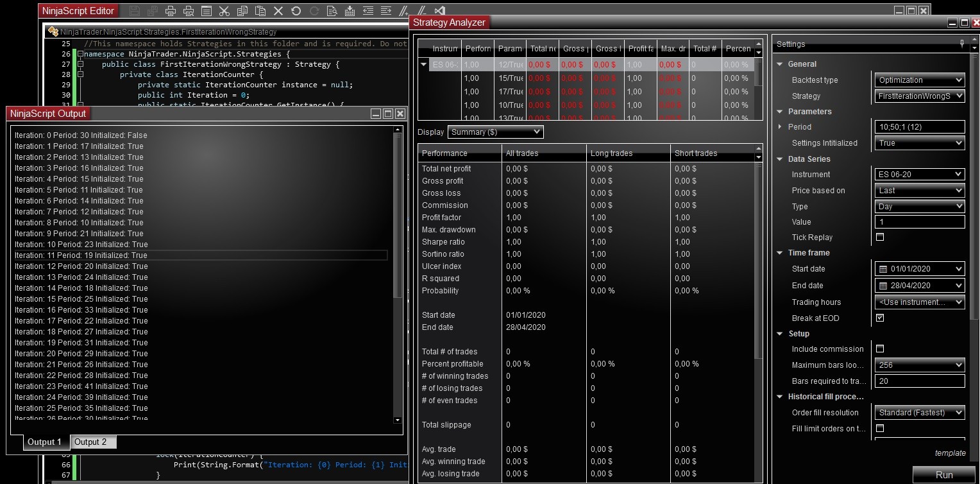
Task: Pin the Settings panel with pushpin icon
Action: (x=961, y=44)
